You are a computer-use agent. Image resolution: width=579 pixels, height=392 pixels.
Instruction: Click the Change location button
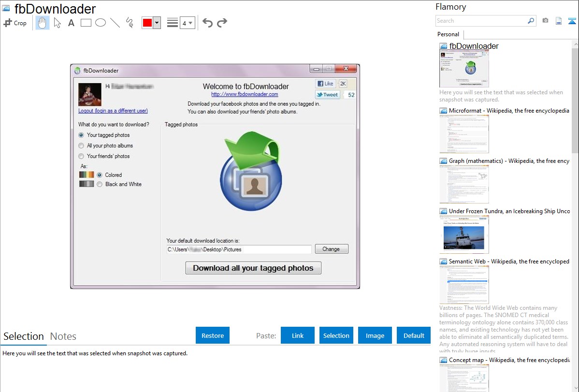331,249
